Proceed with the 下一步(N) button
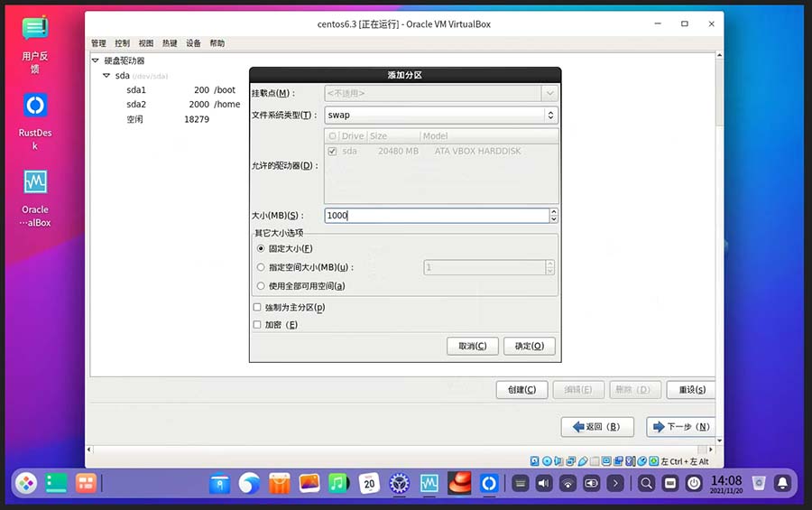 pyautogui.click(x=681, y=427)
